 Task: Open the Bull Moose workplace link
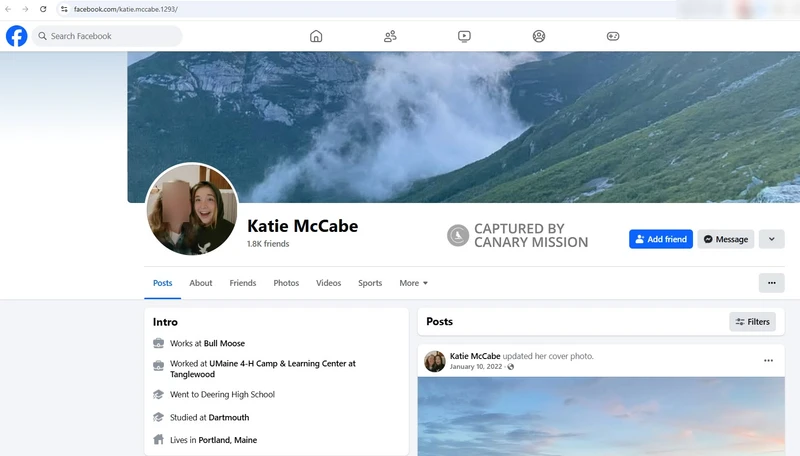click(x=224, y=343)
